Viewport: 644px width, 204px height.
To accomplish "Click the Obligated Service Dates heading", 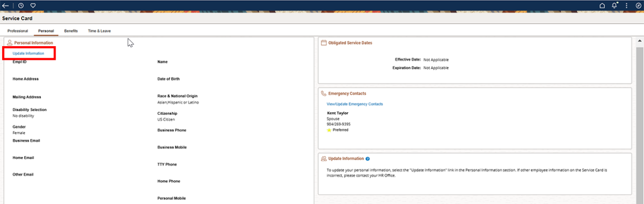I will pyautogui.click(x=350, y=43).
